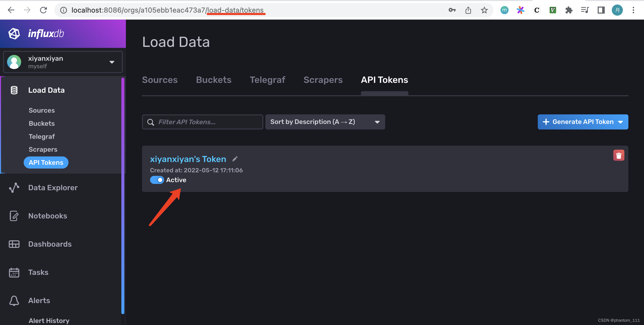Open xiyanxiyan's Token link
Image resolution: width=644 pixels, height=325 pixels.
coord(188,159)
